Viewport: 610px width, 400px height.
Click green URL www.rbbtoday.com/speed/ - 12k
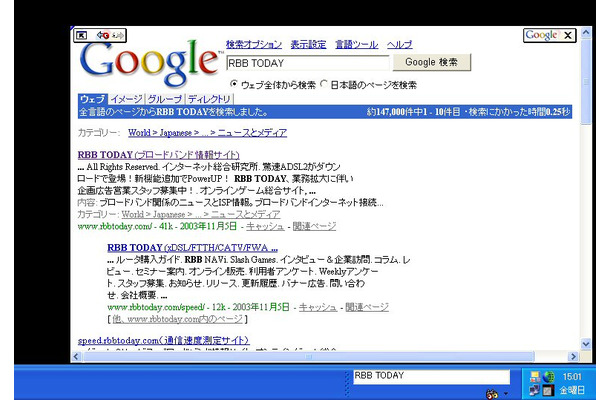click(x=167, y=307)
